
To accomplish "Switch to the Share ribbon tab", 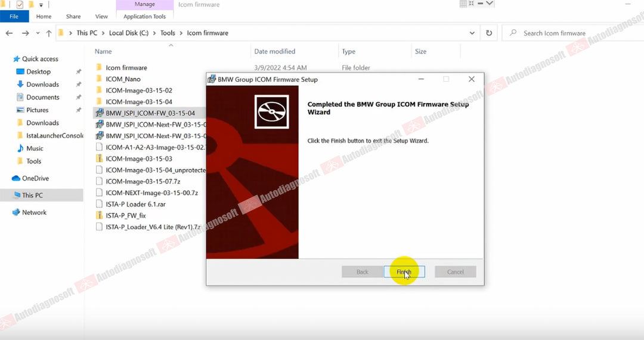I will (73, 17).
